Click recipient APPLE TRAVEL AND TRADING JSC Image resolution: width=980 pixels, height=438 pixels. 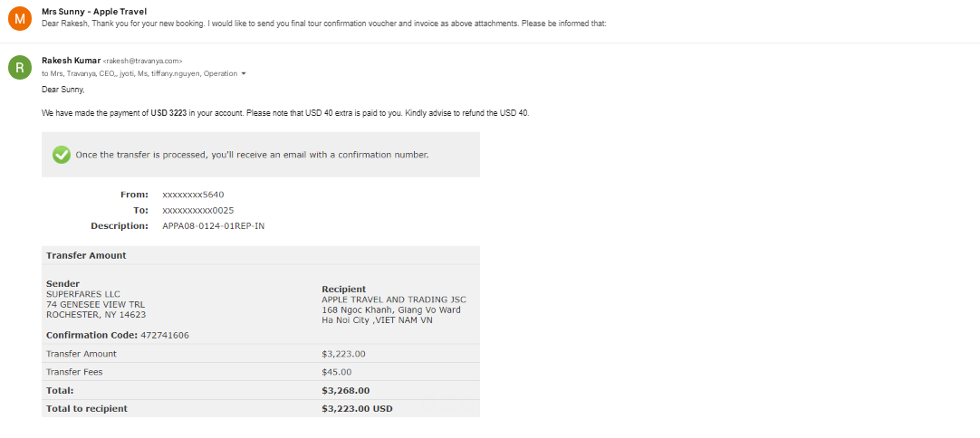pos(394,300)
